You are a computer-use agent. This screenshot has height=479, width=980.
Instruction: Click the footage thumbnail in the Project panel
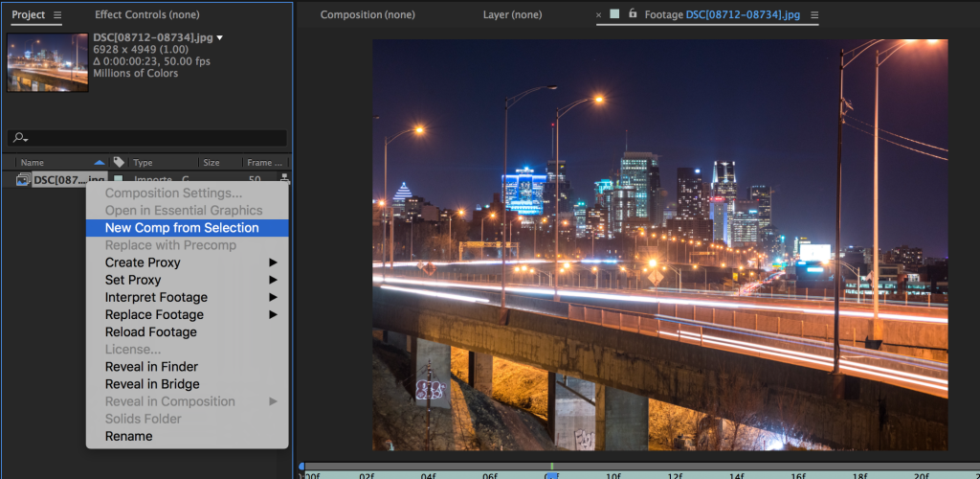click(x=48, y=62)
